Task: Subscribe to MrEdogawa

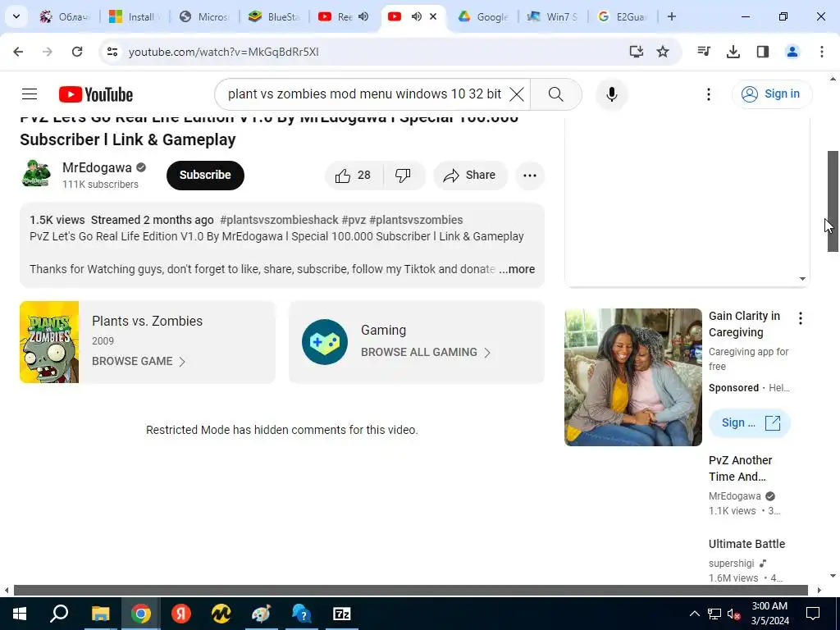Action: pos(205,176)
